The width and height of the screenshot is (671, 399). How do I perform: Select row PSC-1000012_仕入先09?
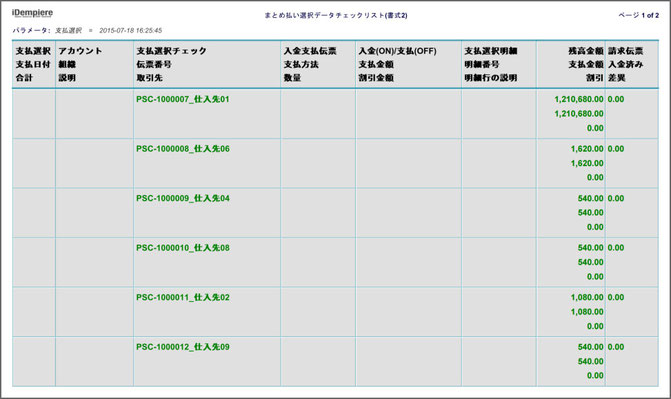[x=336, y=361]
